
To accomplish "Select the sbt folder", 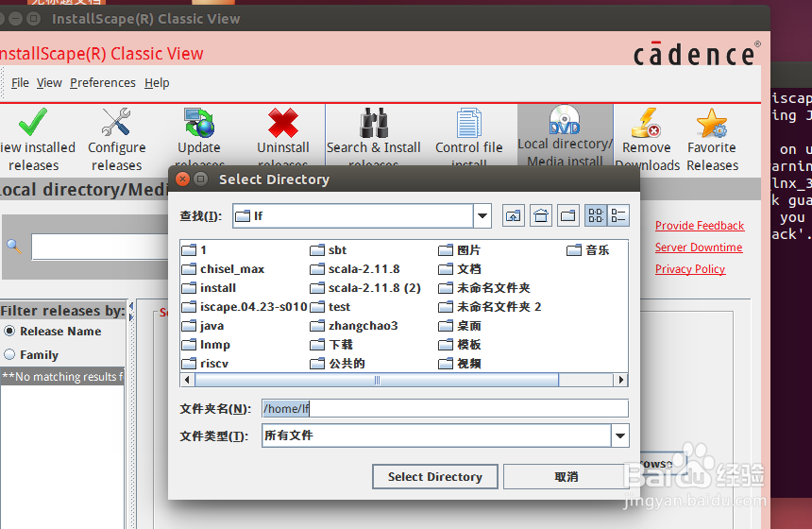I will [x=329, y=250].
